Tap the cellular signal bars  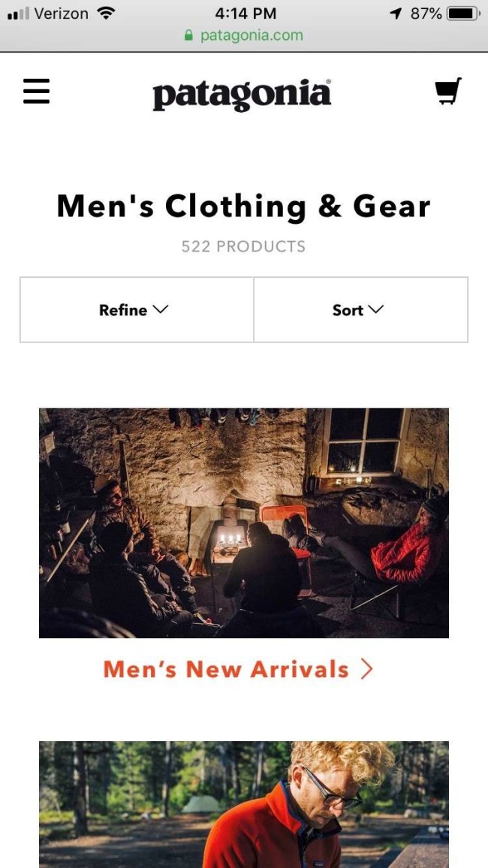18,14
